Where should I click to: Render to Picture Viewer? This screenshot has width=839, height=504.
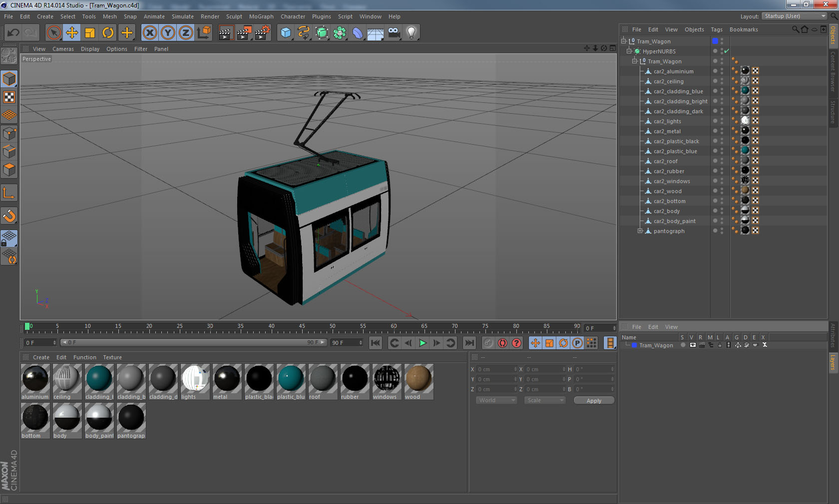[244, 33]
